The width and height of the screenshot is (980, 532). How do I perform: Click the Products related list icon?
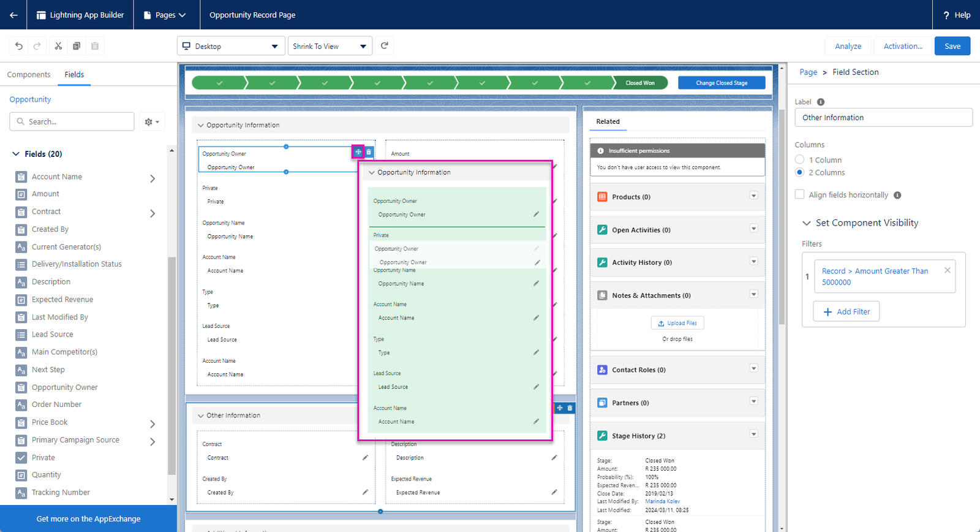coord(602,197)
